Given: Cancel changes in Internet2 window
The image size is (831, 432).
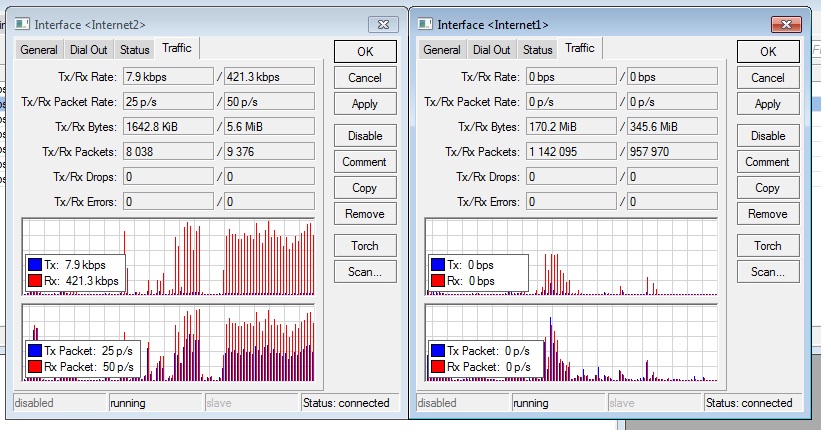Looking at the screenshot, I should pos(365,78).
